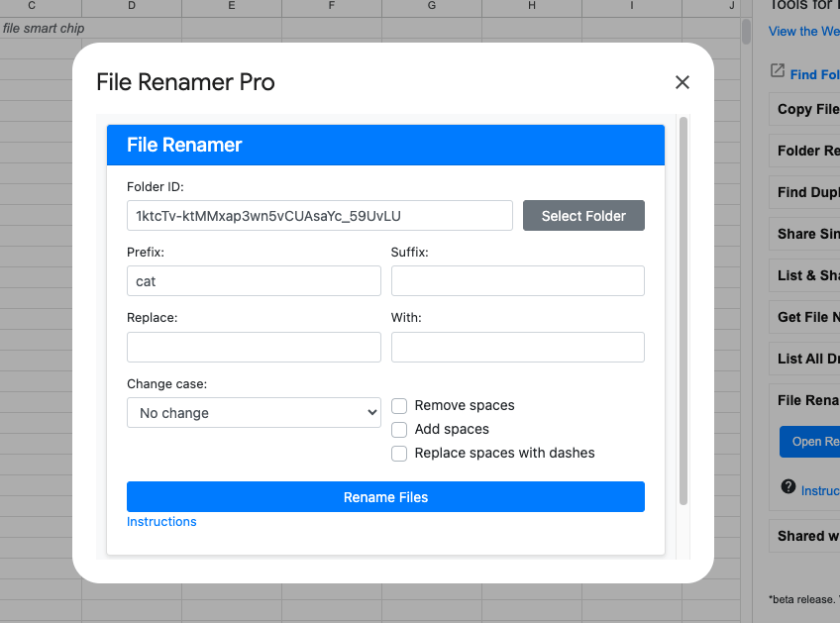The image size is (840, 623).
Task: Select spreadsheet column header G
Action: click(x=432, y=7)
